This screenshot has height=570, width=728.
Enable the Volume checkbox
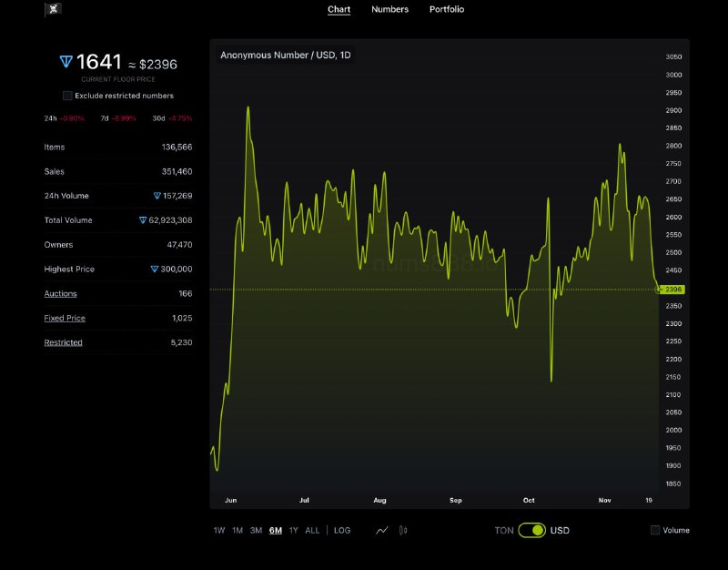pyautogui.click(x=655, y=530)
